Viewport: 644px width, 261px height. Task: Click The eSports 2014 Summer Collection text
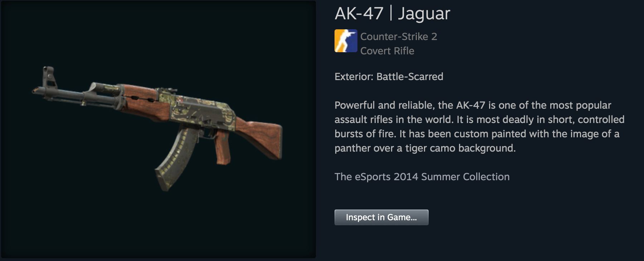[x=422, y=177]
